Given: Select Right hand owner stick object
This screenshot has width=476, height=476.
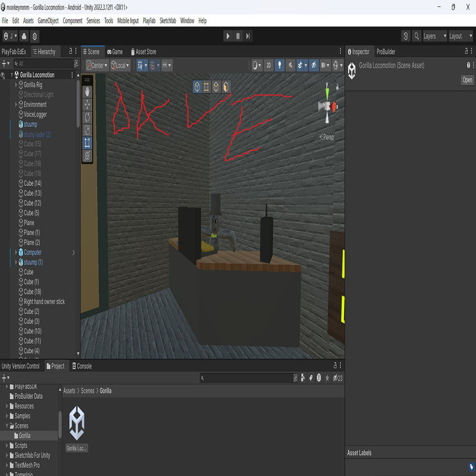Looking at the screenshot, I should pyautogui.click(x=44, y=302).
